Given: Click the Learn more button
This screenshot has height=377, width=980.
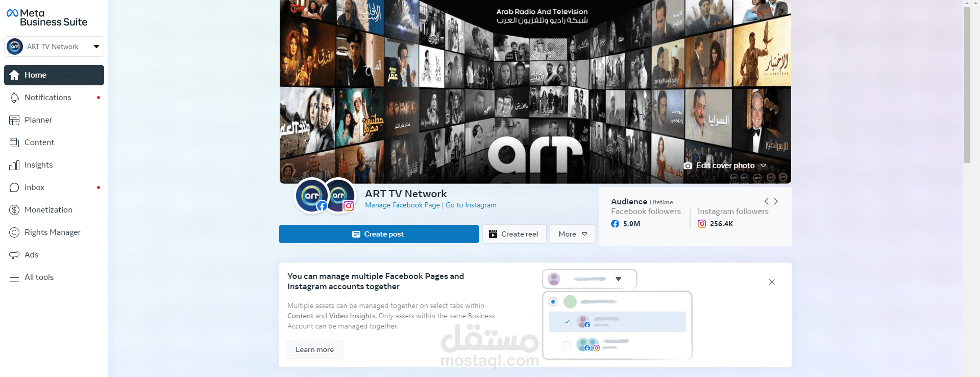Looking at the screenshot, I should click(x=314, y=349).
